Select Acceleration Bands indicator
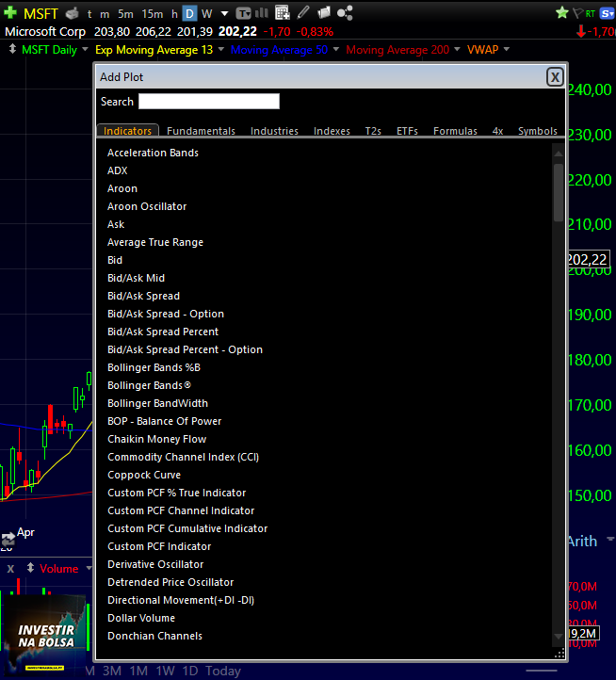Image resolution: width=616 pixels, height=680 pixels. pos(153,153)
